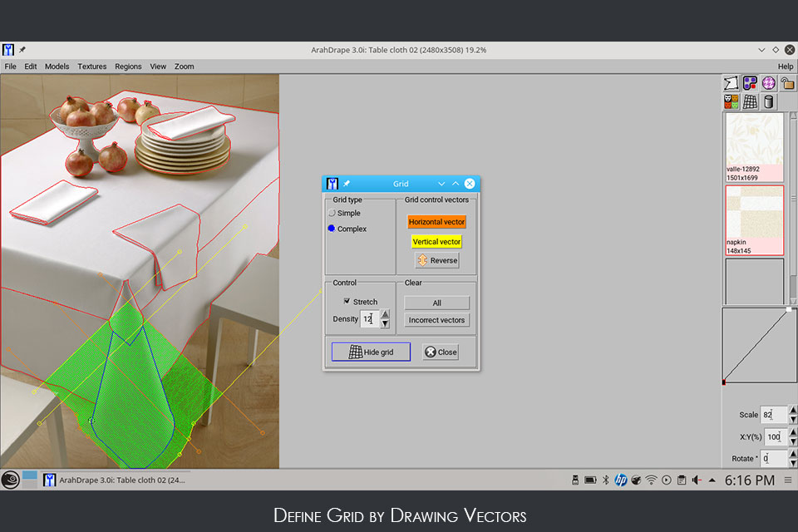
Task: Open the clipboard tray icon
Action: pos(682,480)
